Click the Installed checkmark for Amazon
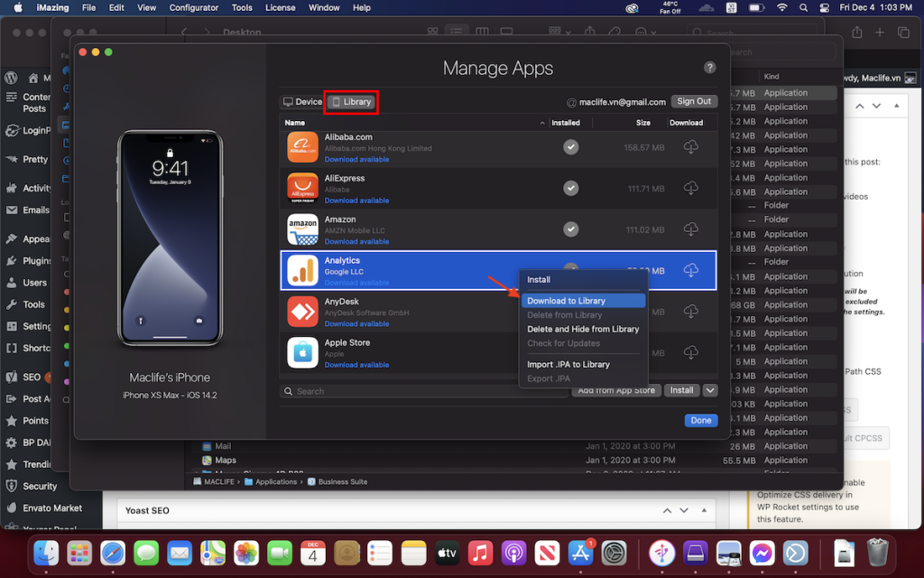 (570, 229)
